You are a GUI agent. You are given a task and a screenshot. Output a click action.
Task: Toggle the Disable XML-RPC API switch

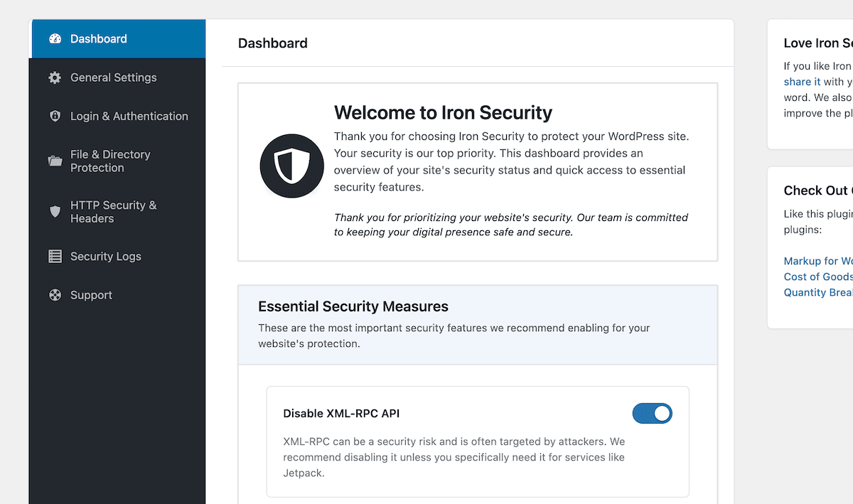click(x=652, y=414)
